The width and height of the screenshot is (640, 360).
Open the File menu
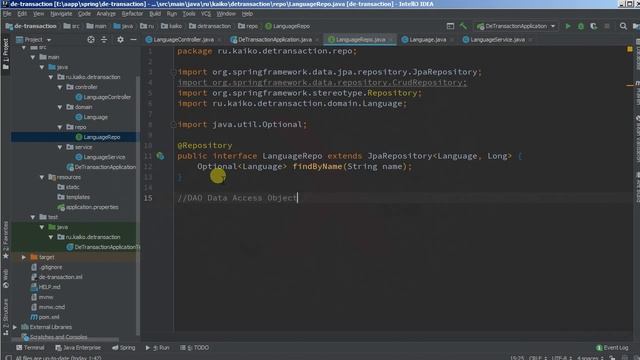[7, 14]
